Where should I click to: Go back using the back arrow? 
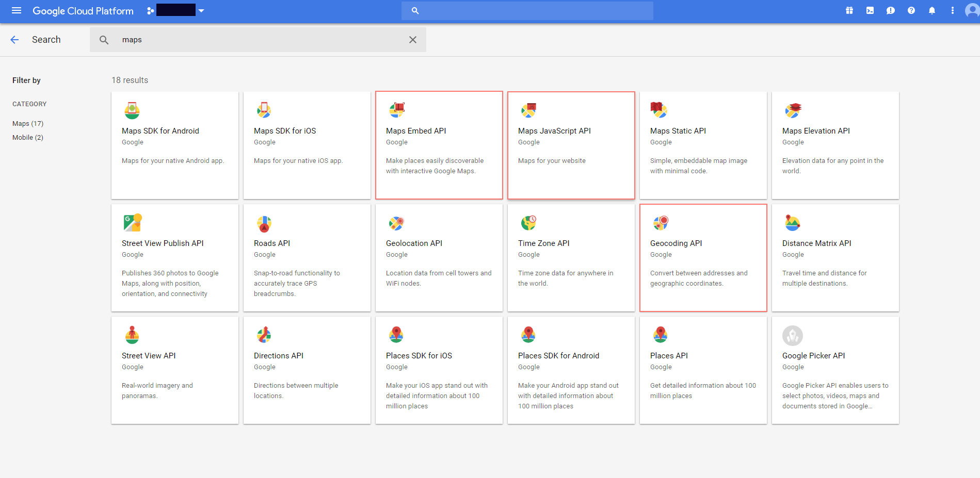(x=14, y=40)
